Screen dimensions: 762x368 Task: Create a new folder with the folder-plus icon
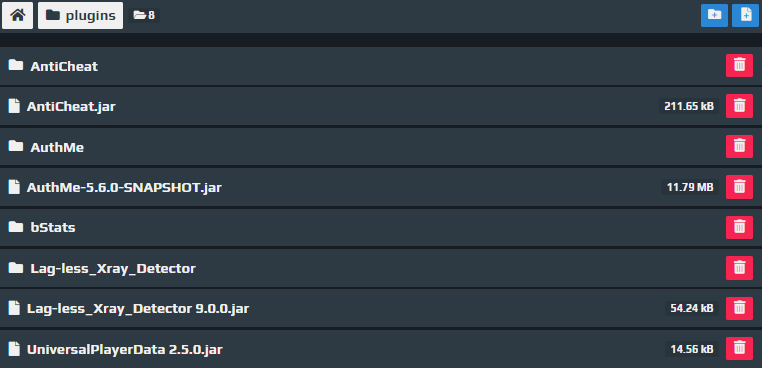714,16
